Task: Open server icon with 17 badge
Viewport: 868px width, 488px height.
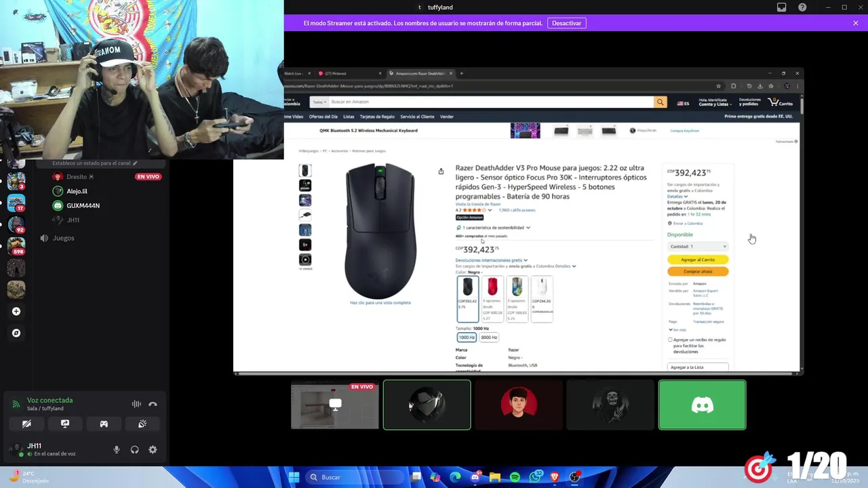Action: pyautogui.click(x=16, y=203)
